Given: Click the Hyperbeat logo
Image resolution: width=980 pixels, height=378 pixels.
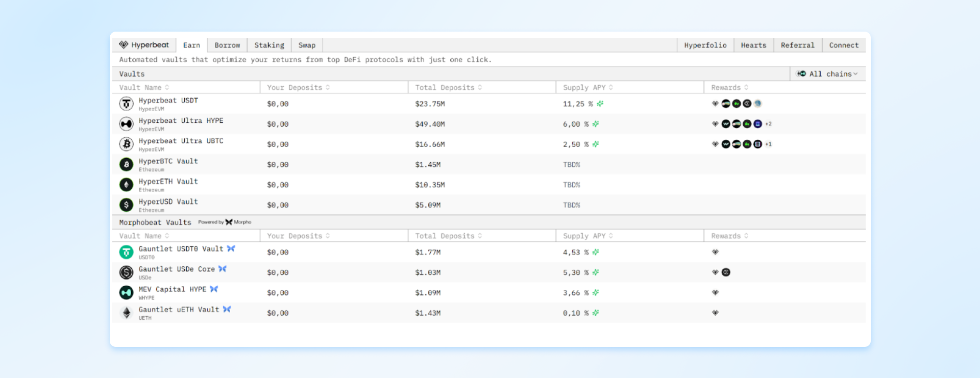Looking at the screenshot, I should click(144, 45).
